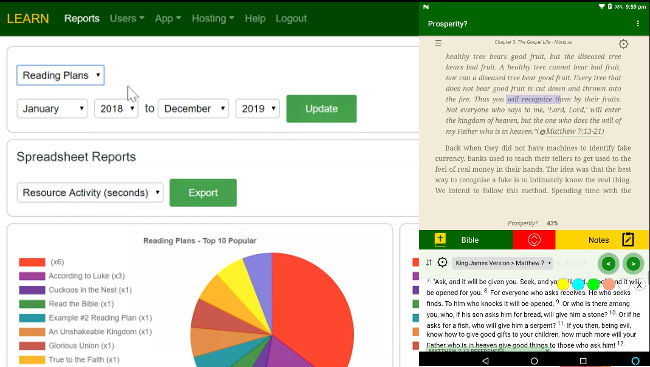Open the Hosting menu
650x367 pixels.
[x=213, y=18]
